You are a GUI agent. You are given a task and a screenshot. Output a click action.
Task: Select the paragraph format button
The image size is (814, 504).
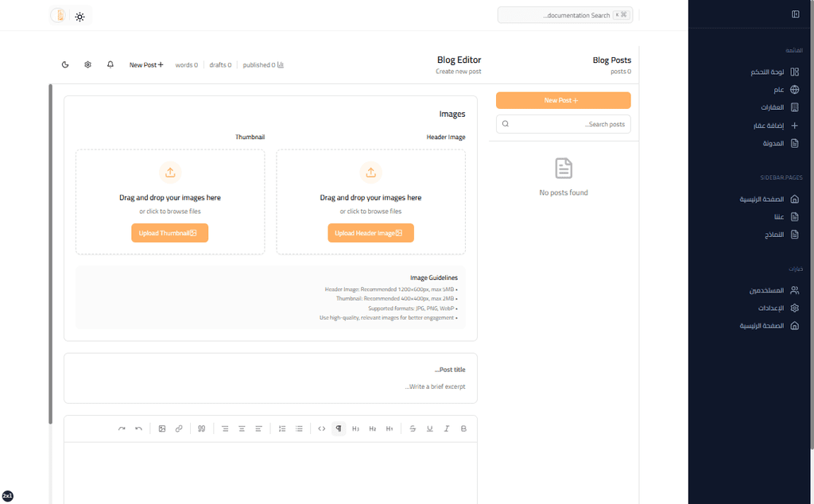(339, 428)
